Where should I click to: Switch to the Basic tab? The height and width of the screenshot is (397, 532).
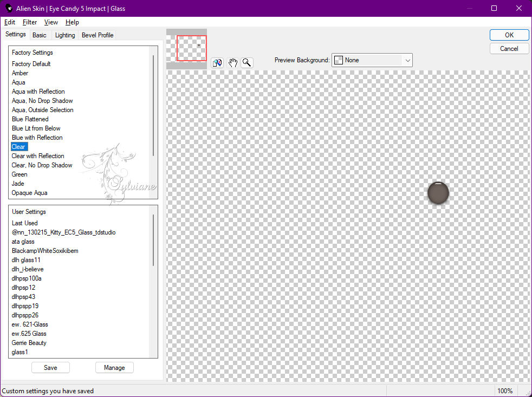[x=40, y=35]
